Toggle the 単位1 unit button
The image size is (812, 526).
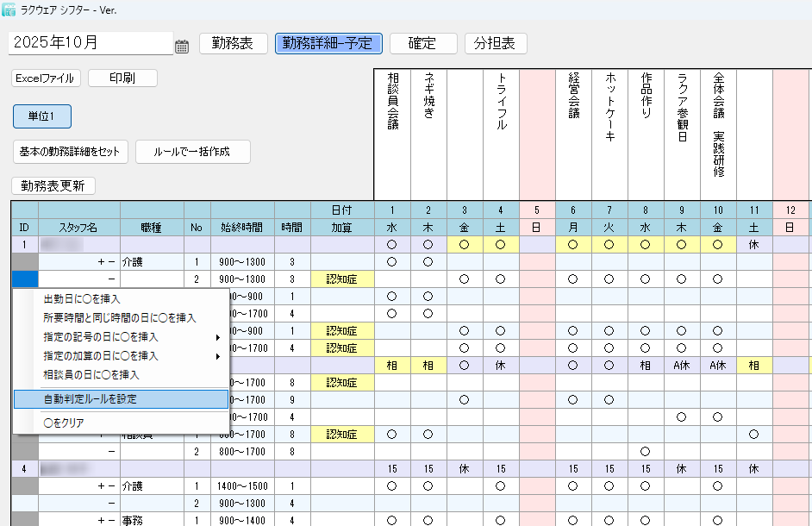click(x=41, y=116)
